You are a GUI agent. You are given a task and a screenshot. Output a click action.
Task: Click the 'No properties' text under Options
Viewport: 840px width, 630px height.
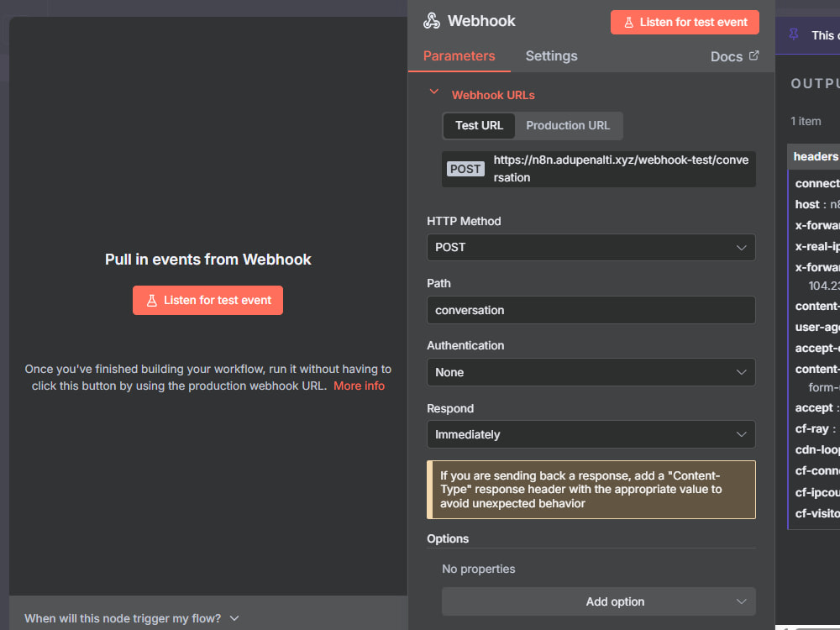tap(479, 569)
